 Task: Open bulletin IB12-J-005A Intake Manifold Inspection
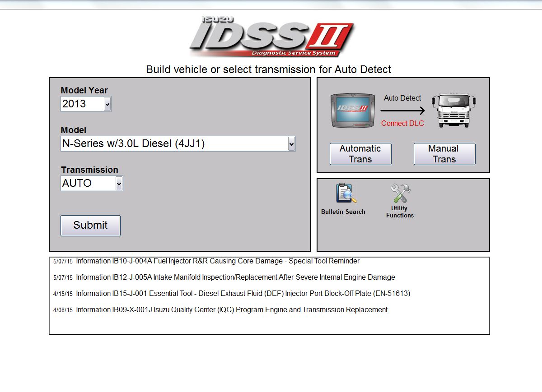pos(235,277)
